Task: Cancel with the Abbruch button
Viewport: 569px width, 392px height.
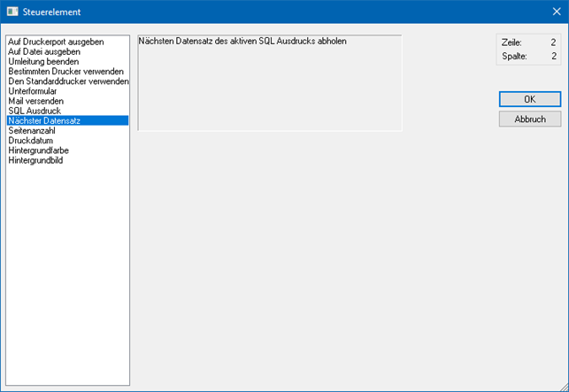Action: (x=529, y=119)
